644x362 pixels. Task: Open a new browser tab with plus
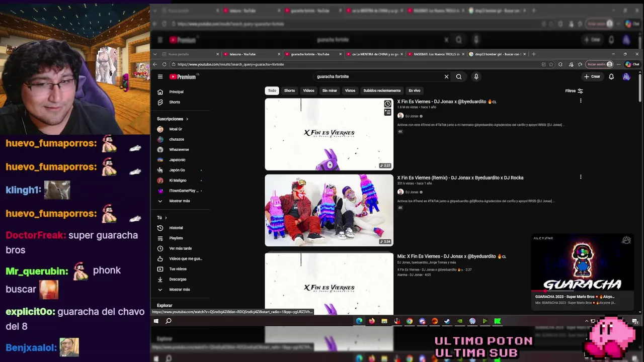(x=534, y=54)
